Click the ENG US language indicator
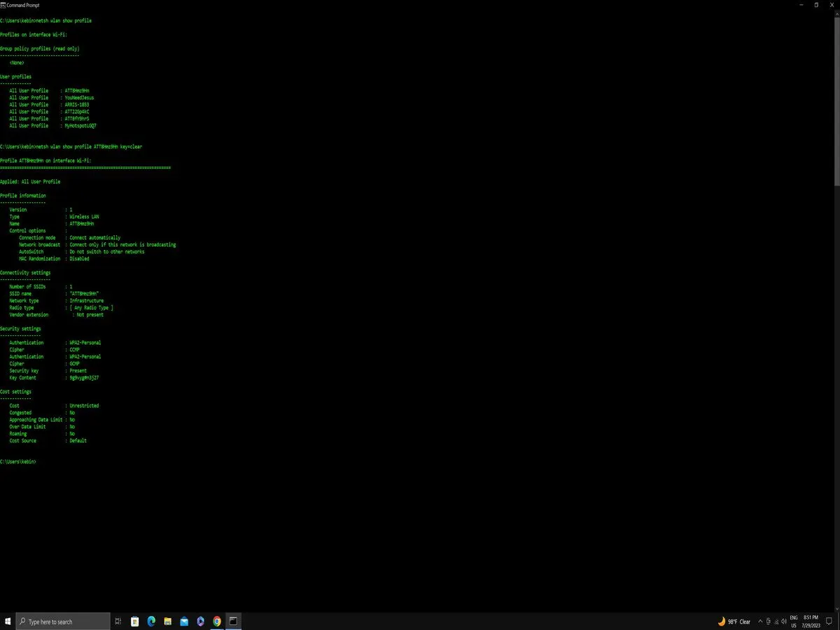This screenshot has width=840, height=630. tap(794, 622)
